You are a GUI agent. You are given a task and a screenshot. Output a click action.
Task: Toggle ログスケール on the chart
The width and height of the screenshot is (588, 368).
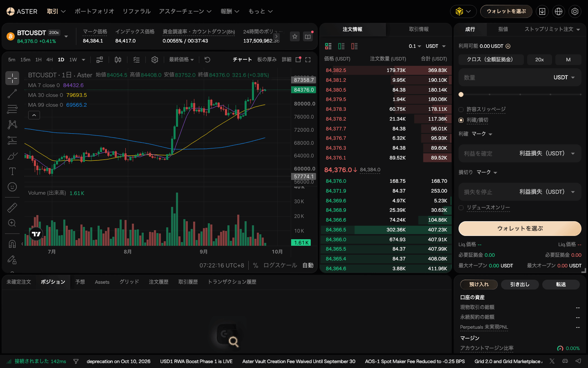280,265
